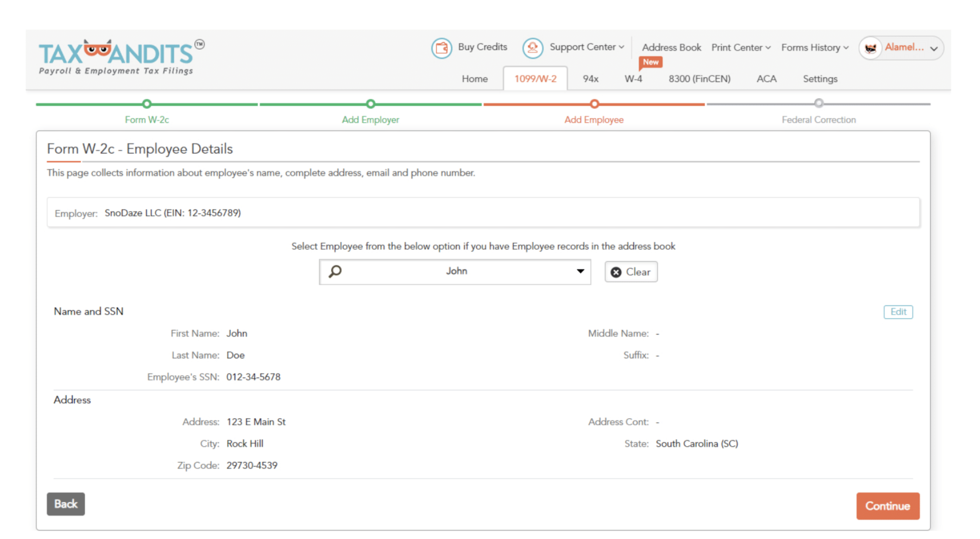Screen dimensions: 980x539
Task: Click the Back button
Action: click(66, 504)
